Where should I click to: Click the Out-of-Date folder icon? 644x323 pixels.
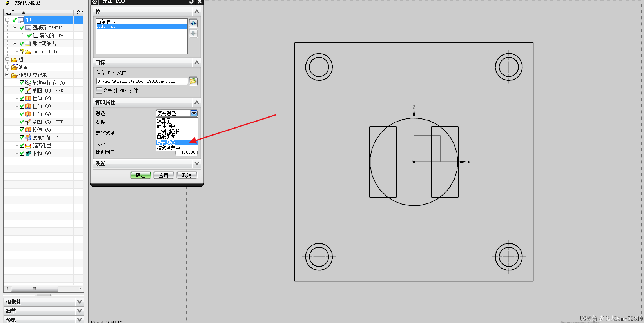click(28, 52)
